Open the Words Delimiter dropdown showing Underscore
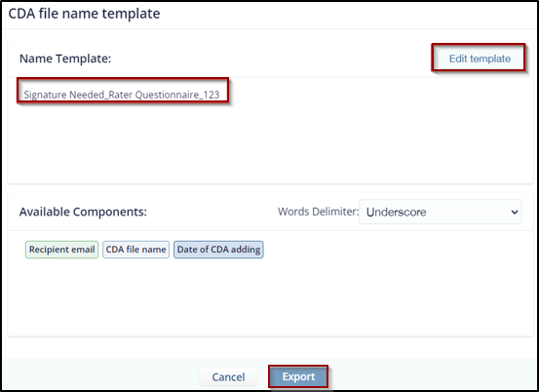This screenshot has height=392, width=539. click(441, 212)
